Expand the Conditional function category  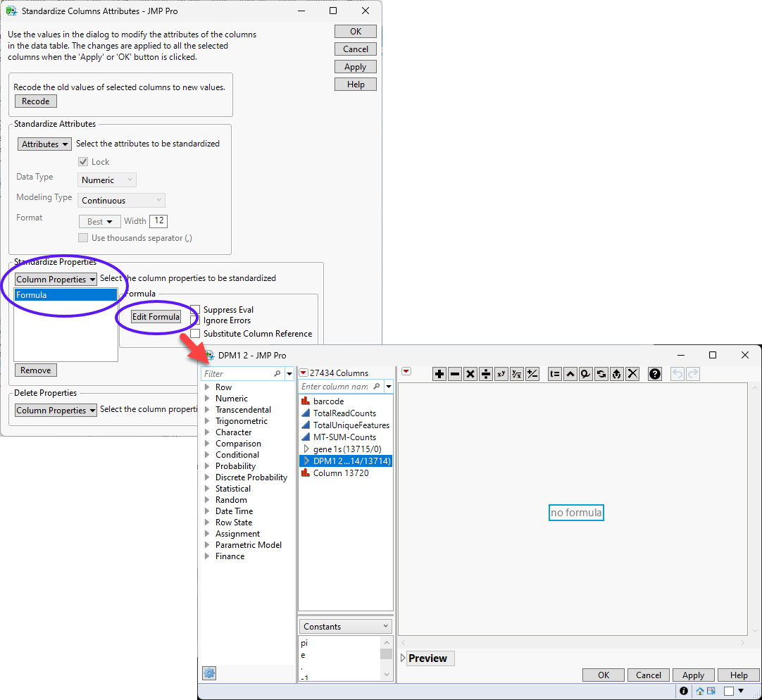(208, 454)
